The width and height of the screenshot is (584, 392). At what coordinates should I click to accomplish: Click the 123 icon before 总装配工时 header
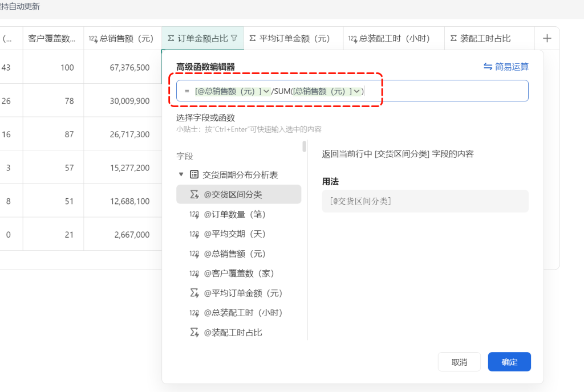[x=352, y=39]
